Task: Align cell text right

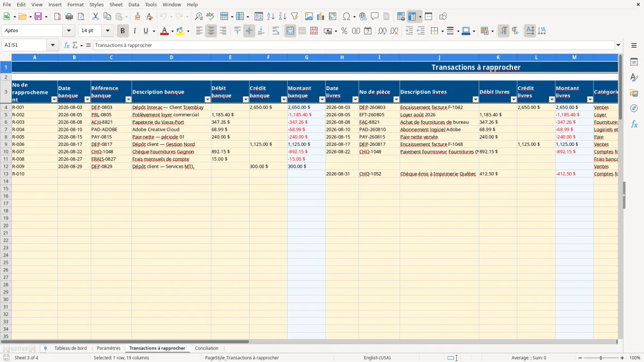Action: (x=223, y=31)
